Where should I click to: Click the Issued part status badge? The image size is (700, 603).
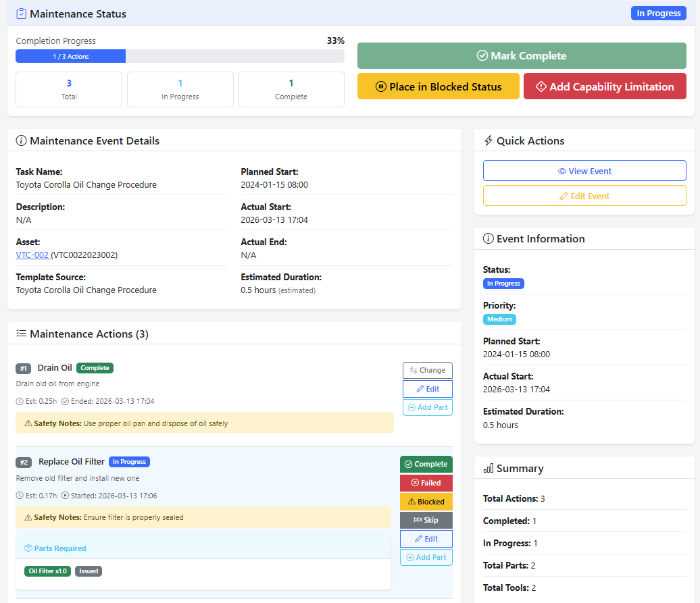89,571
